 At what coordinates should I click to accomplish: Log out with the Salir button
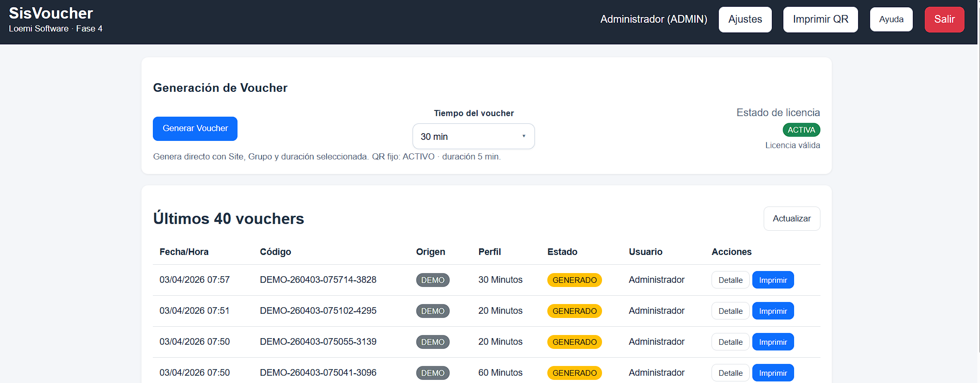click(x=944, y=20)
